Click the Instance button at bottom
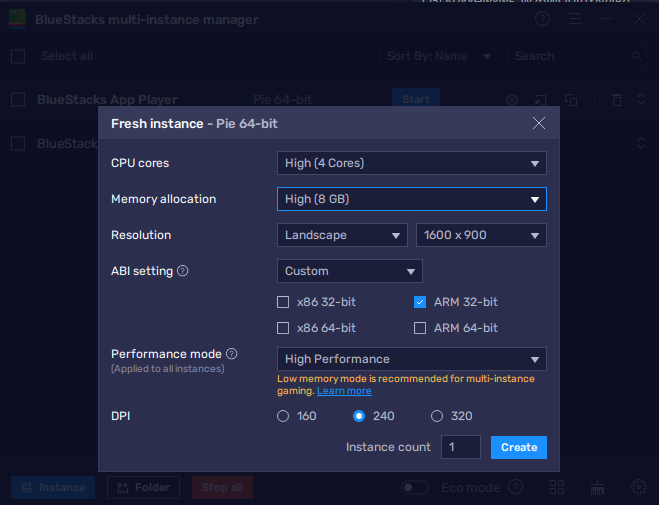 click(x=53, y=487)
